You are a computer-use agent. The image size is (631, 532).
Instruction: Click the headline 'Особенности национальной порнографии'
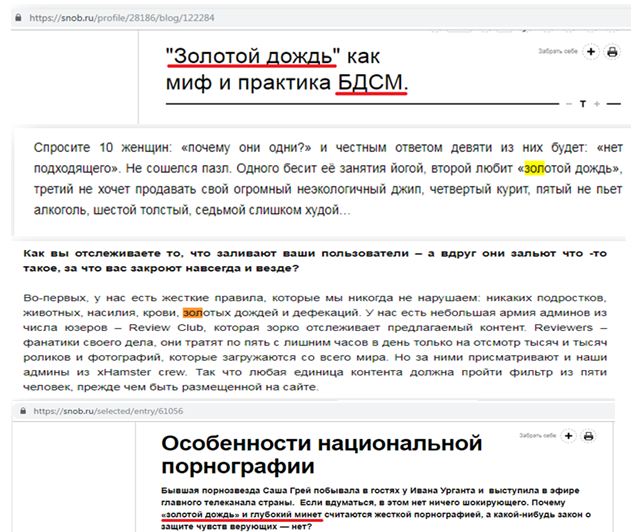[x=322, y=455]
